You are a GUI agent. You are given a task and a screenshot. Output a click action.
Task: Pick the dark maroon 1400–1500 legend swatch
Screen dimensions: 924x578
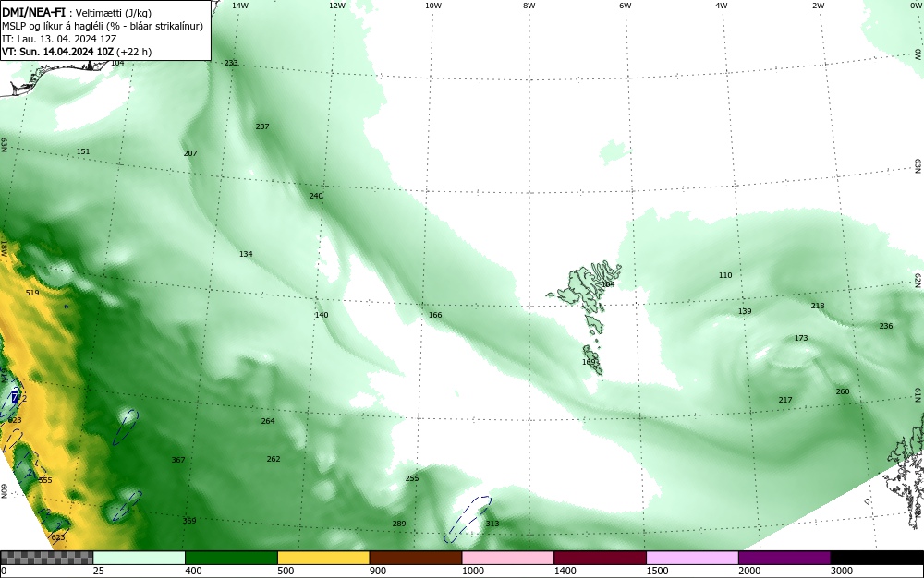[600, 558]
